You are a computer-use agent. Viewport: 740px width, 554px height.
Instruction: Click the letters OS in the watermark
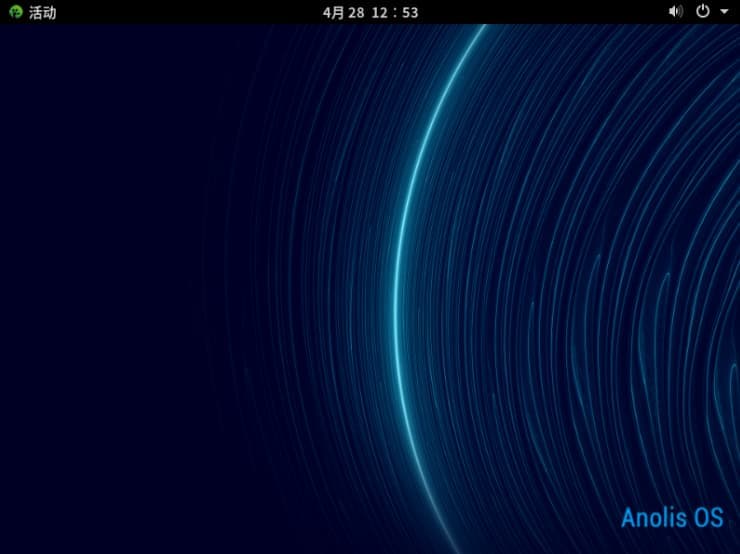point(709,518)
